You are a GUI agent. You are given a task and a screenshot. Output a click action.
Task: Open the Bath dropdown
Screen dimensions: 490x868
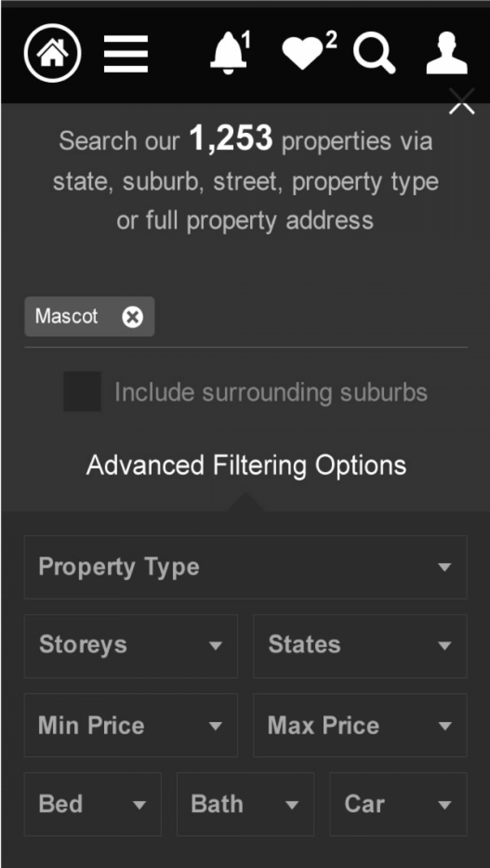(245, 804)
